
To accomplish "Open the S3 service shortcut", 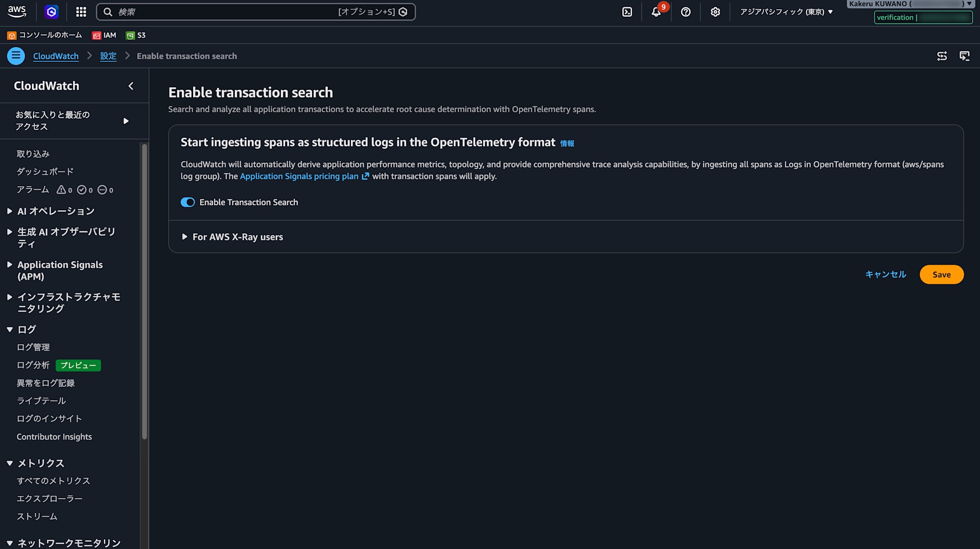I will point(136,35).
